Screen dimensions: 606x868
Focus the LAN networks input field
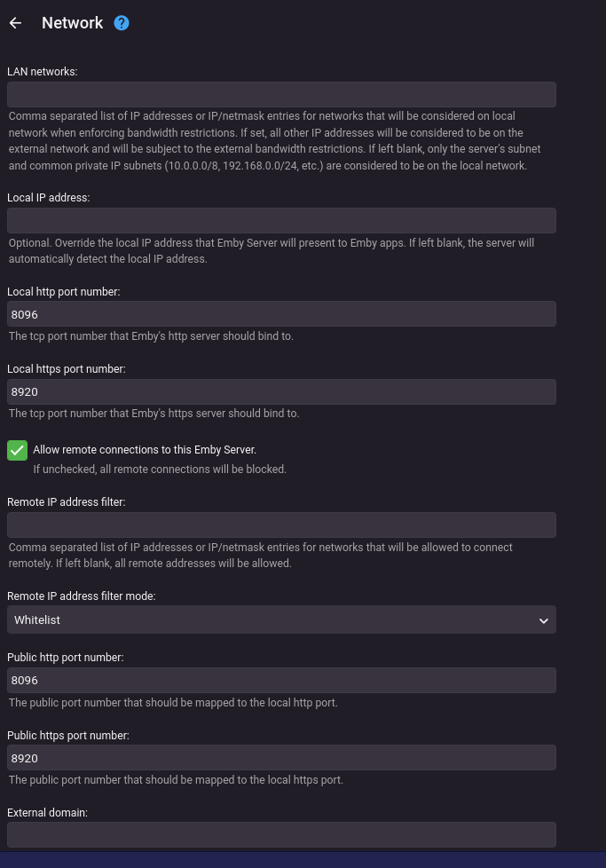point(281,95)
